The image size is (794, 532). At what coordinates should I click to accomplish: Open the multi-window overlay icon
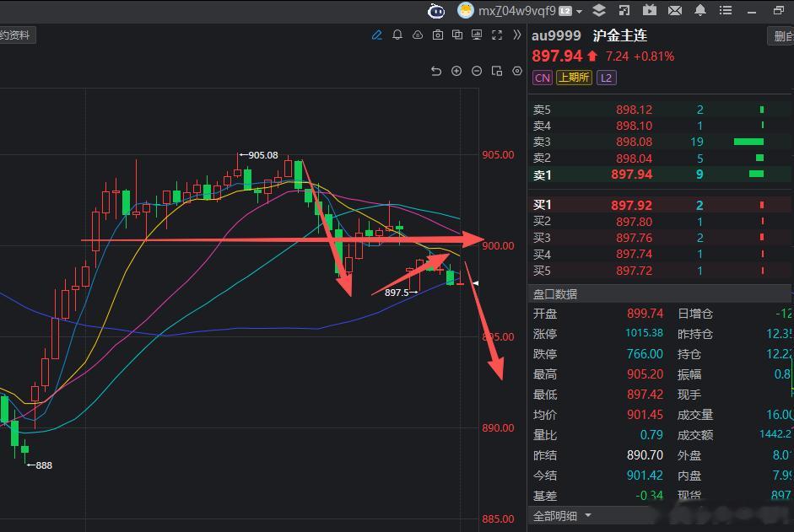(x=457, y=35)
